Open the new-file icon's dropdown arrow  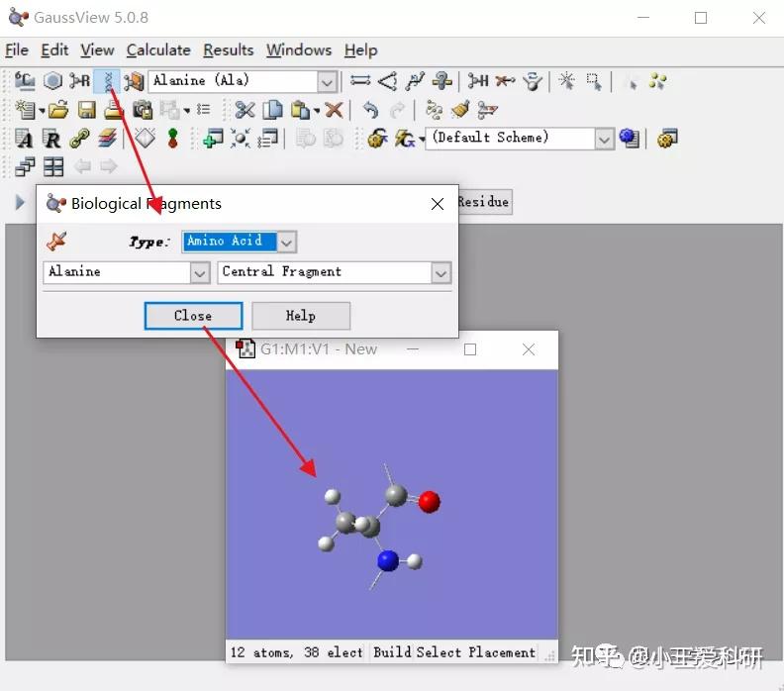click(x=42, y=111)
